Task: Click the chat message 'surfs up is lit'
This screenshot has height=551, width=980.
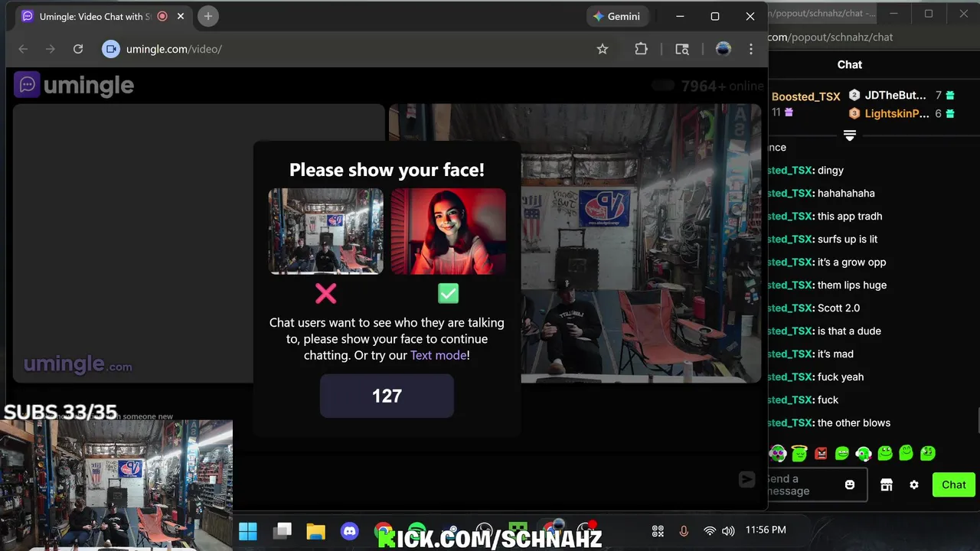Action: [848, 239]
